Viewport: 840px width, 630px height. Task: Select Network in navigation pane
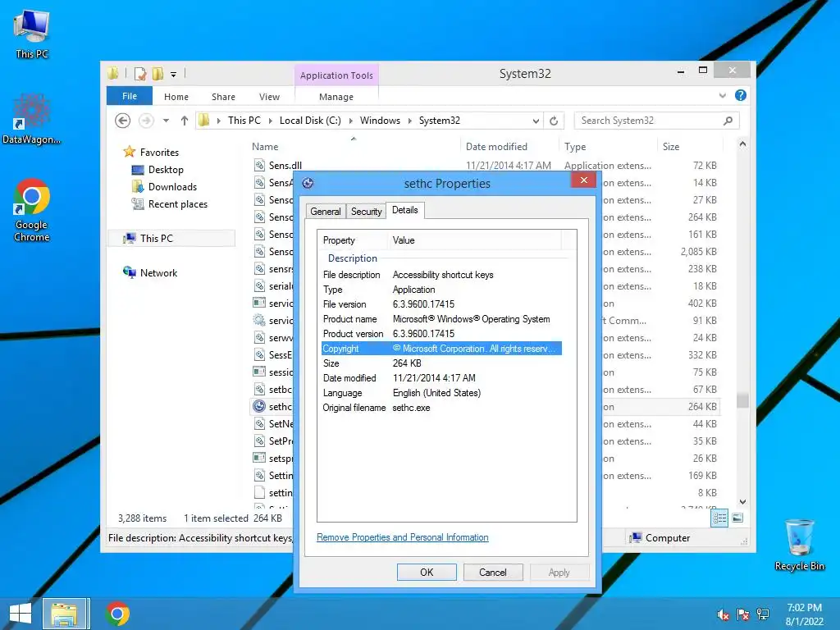(158, 272)
